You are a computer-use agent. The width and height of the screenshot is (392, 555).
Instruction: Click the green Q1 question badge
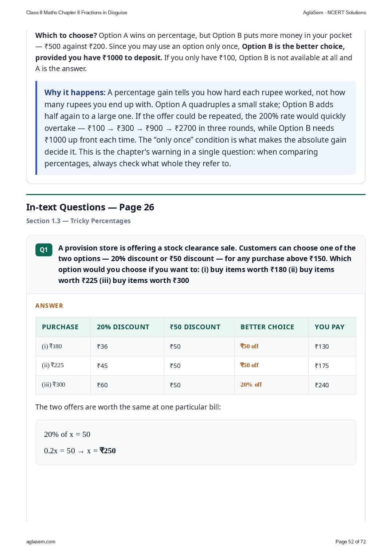click(44, 250)
